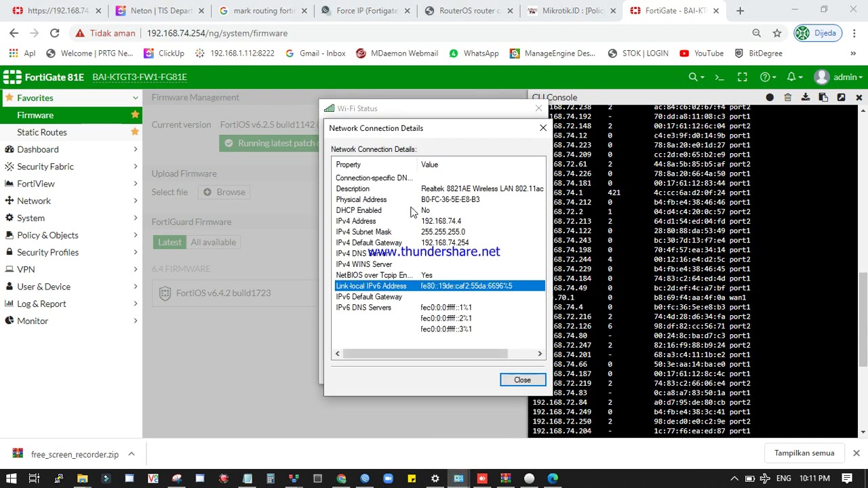Switch to the mark routing Google tab
This screenshot has height=488, width=868.
[264, 11]
